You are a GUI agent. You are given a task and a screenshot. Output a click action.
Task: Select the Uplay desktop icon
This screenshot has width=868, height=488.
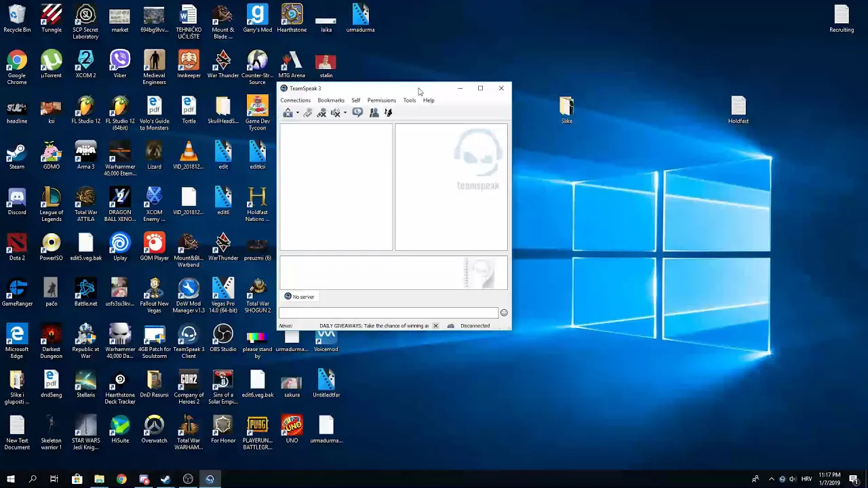pyautogui.click(x=120, y=247)
